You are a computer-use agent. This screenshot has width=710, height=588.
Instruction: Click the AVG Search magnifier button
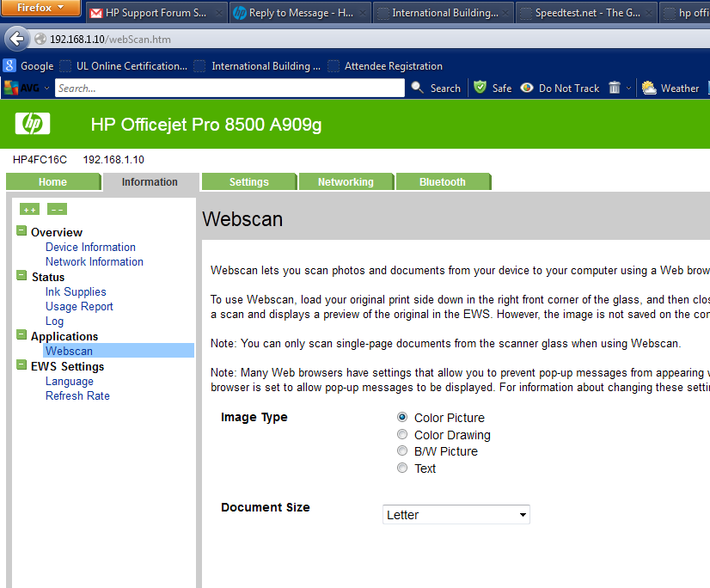tap(436, 88)
